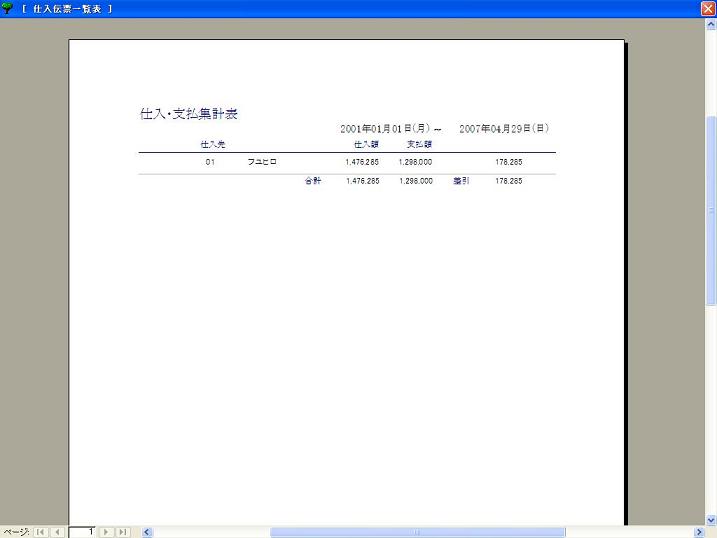This screenshot has height=538, width=717.
Task: Jump to the last report page
Action: [123, 532]
